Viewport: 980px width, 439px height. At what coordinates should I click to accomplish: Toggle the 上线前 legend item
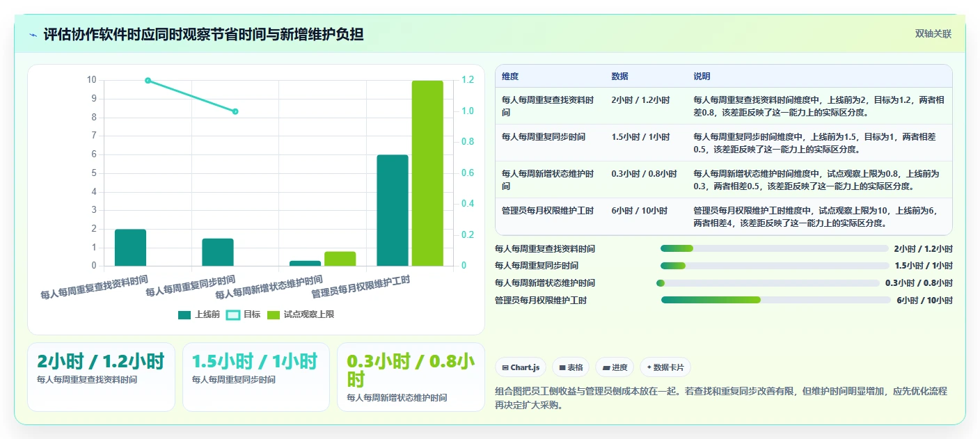198,314
